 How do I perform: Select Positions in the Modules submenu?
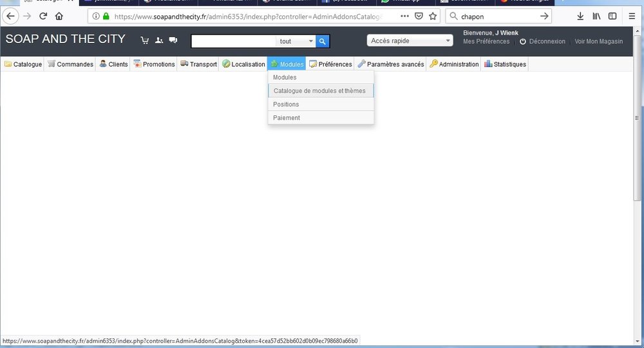click(x=321, y=104)
